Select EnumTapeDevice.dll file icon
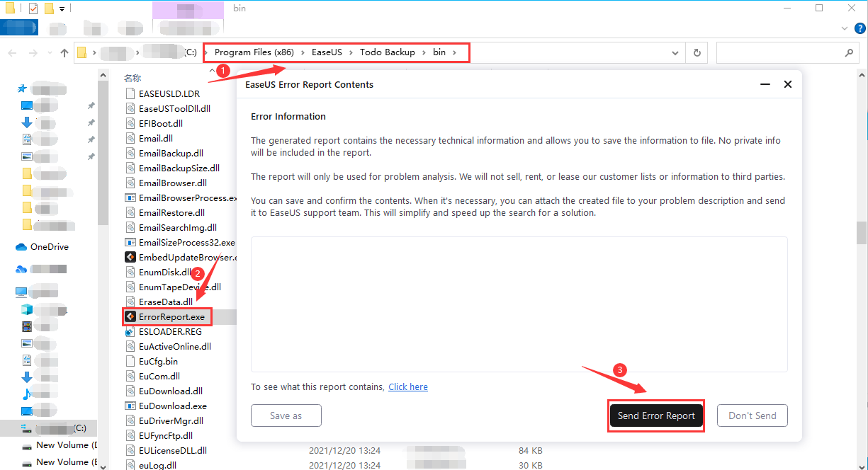868x470 pixels. [x=130, y=287]
